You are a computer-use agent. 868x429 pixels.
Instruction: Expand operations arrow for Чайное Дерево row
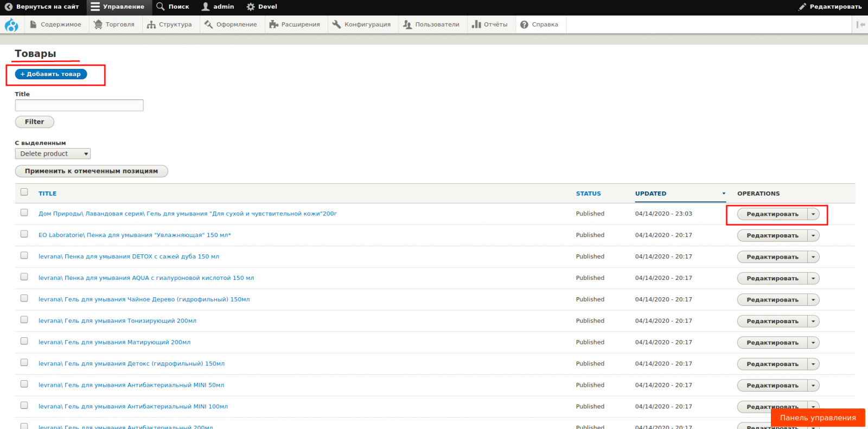coord(813,300)
